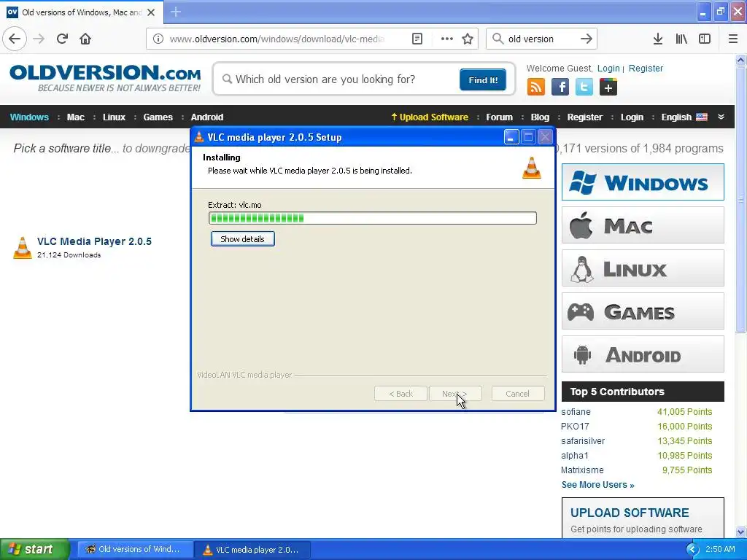Open the plus share icon
Screen dimensions: 747x560
(608, 87)
